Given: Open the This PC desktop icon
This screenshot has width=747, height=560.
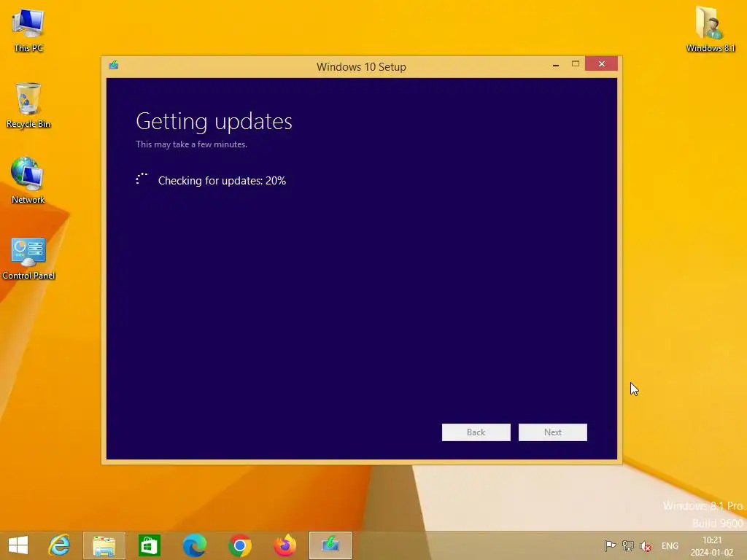Looking at the screenshot, I should tap(28, 29).
